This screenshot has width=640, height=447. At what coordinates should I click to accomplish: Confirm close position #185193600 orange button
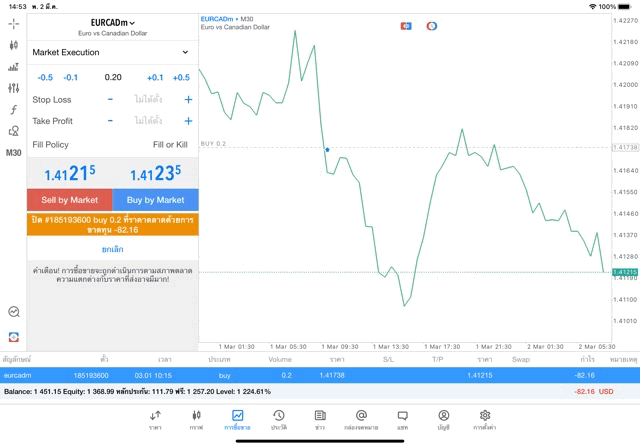point(113,225)
